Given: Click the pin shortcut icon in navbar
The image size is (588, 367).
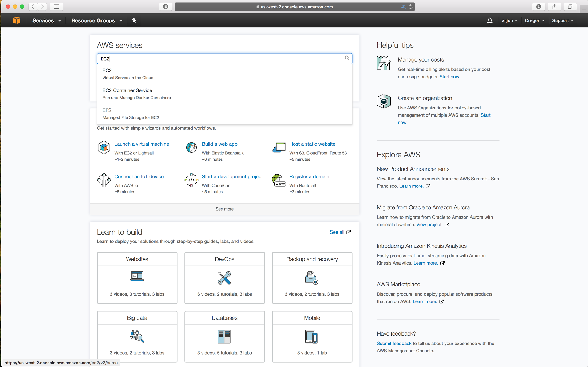Looking at the screenshot, I should click(134, 20).
